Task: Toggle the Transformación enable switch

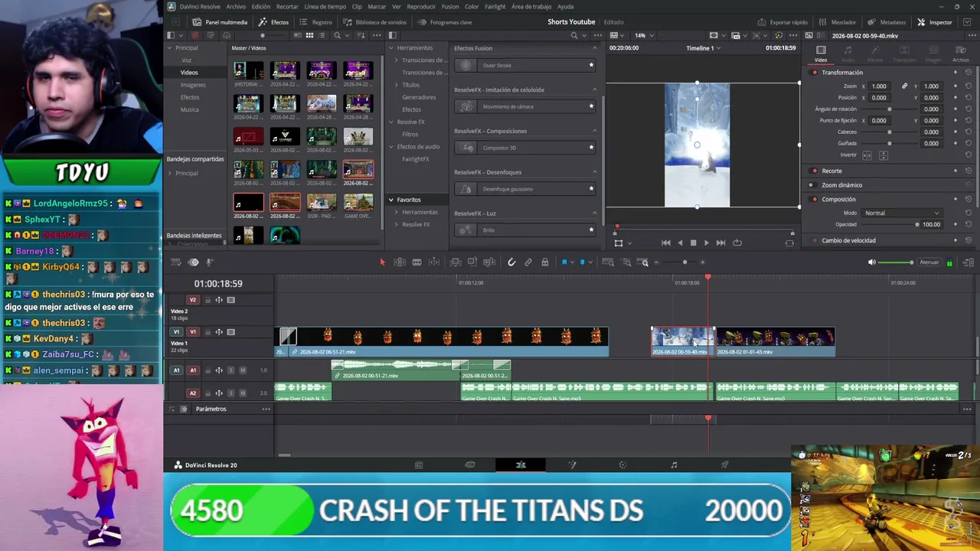Action: click(x=814, y=73)
